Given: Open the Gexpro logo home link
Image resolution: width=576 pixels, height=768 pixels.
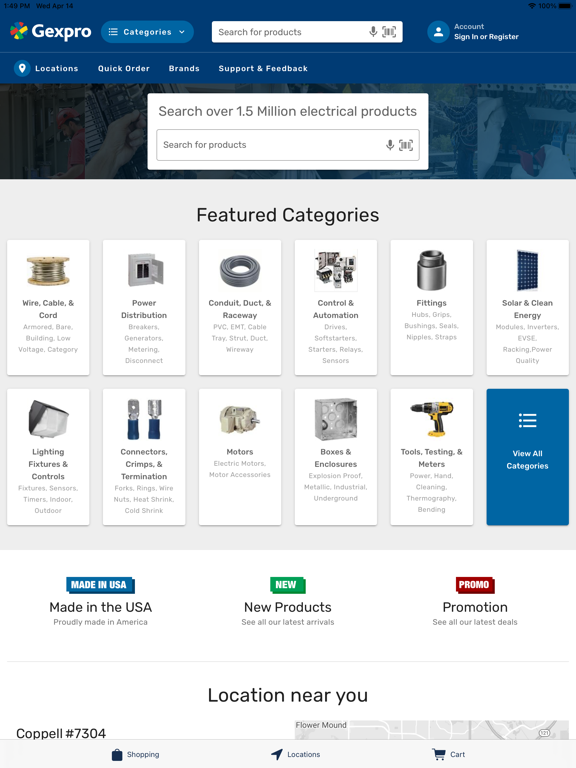Looking at the screenshot, I should coord(50,31).
